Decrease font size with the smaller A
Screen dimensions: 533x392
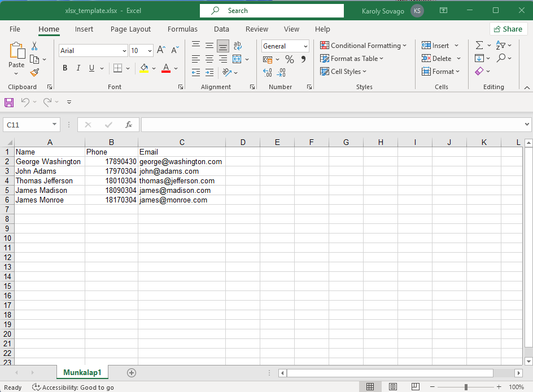click(175, 50)
